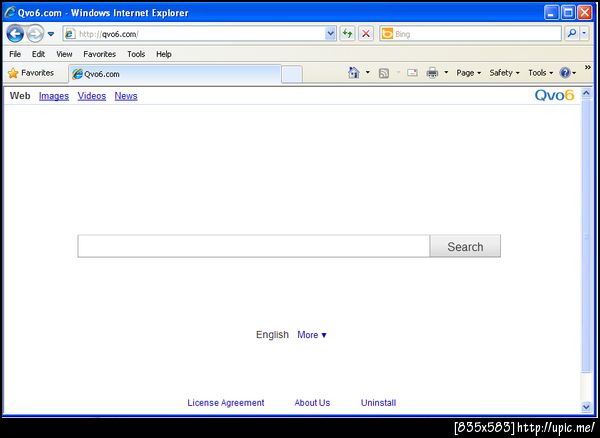Open the Help menu
This screenshot has height=438, width=600.
click(164, 54)
